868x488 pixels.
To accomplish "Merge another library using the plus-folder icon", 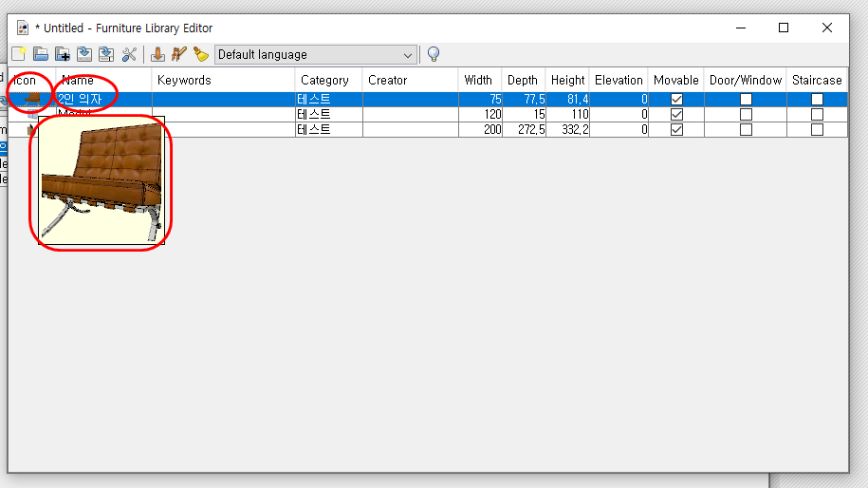I will [x=63, y=54].
